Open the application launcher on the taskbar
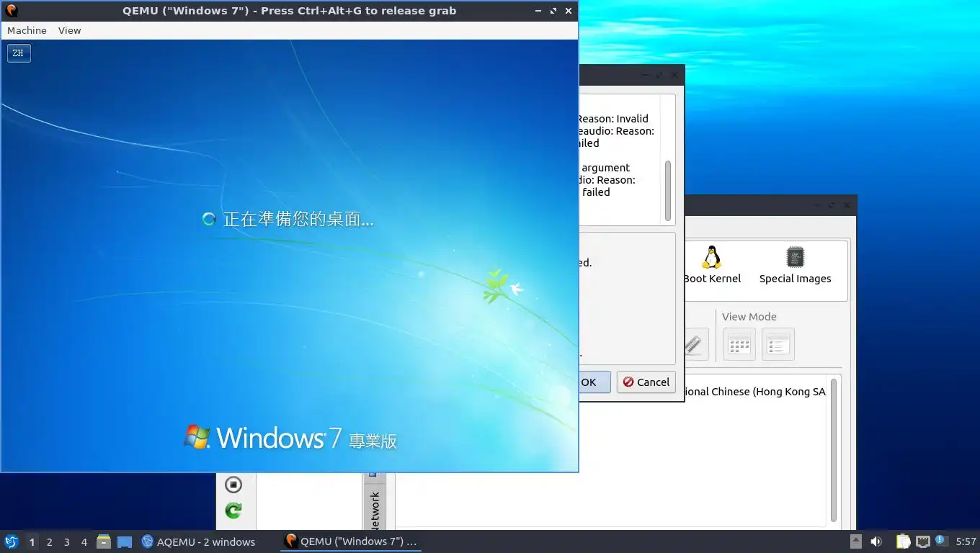Image resolution: width=980 pixels, height=553 pixels. pyautogui.click(x=11, y=541)
